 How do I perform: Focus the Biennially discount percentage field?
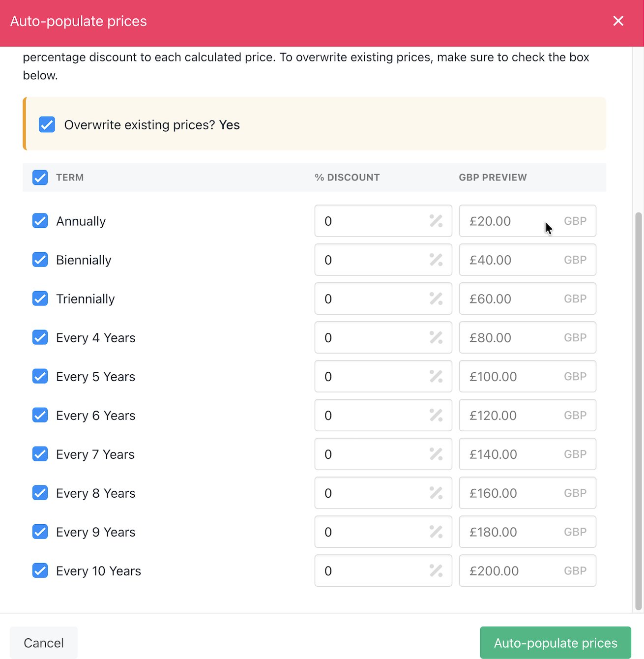(383, 260)
